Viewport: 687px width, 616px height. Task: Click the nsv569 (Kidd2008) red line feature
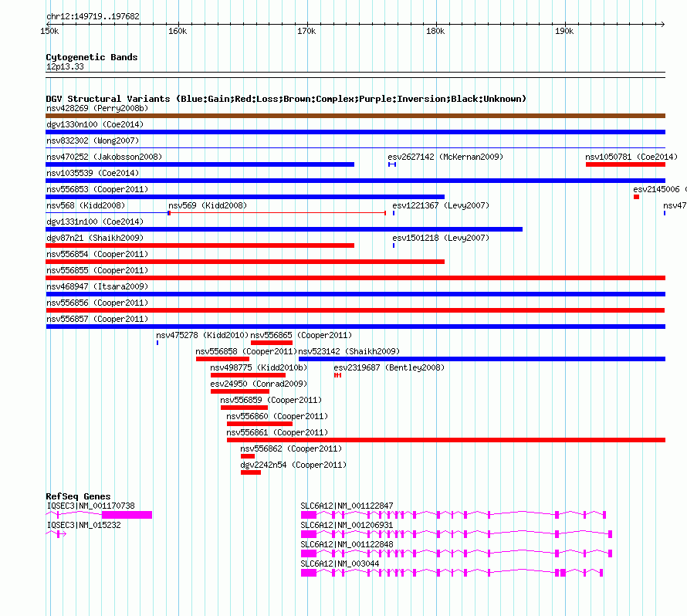click(x=277, y=213)
